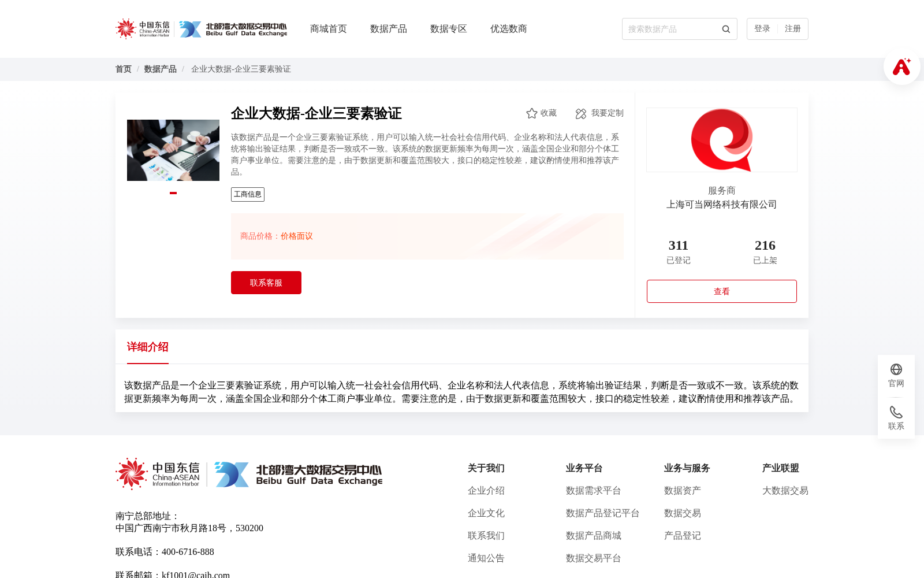Viewport: 924px width, 578px height.
Task: Click the 我要定制 text label
Action: (x=608, y=113)
